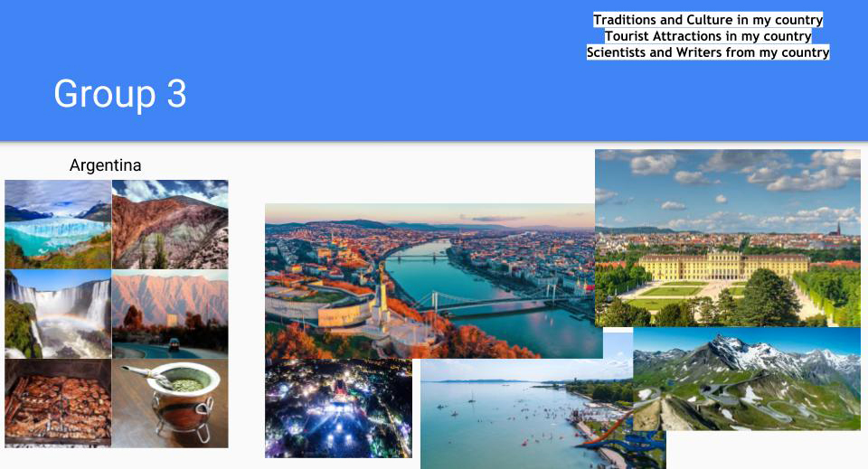Select the "Argentina" text label
868x469 pixels.
(x=105, y=166)
